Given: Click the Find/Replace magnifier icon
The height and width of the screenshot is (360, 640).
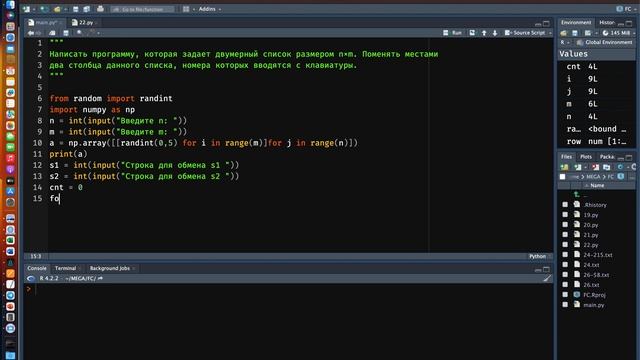Looking at the screenshot, I should pos(79,33).
